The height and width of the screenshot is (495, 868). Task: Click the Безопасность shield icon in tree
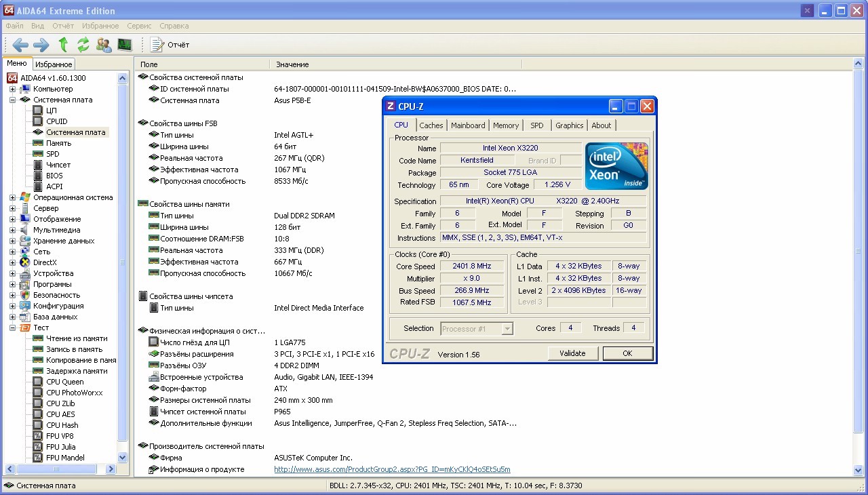click(25, 295)
